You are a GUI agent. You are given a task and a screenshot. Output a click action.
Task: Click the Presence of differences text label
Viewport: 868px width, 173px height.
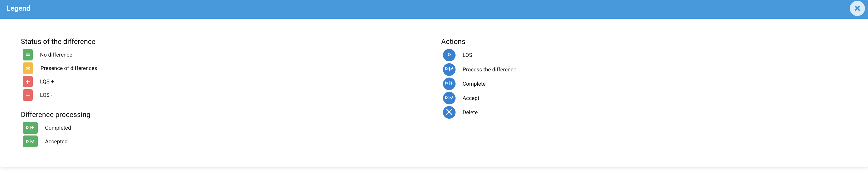click(x=69, y=68)
